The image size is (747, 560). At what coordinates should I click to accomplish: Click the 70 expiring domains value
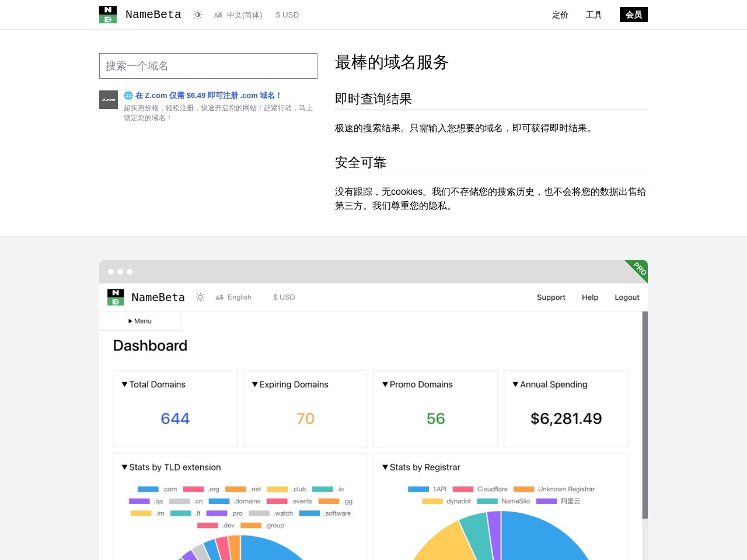click(x=305, y=418)
